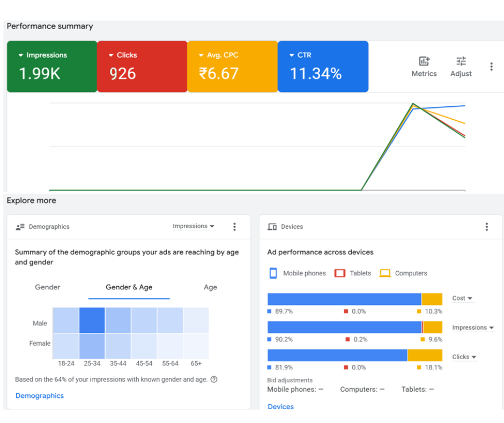Click the Male 25-34 heatmap cell
This screenshot has width=504, height=423.
pyautogui.click(x=92, y=320)
